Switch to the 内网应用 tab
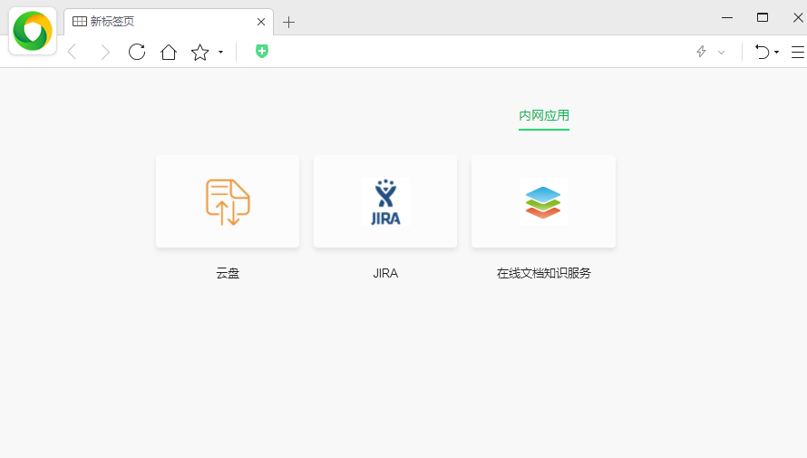Viewport: 807px width, 458px height. click(x=544, y=116)
